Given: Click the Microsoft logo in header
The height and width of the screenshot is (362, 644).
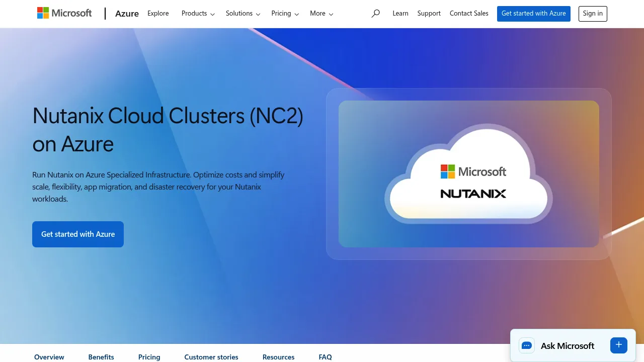Looking at the screenshot, I should 64,13.
